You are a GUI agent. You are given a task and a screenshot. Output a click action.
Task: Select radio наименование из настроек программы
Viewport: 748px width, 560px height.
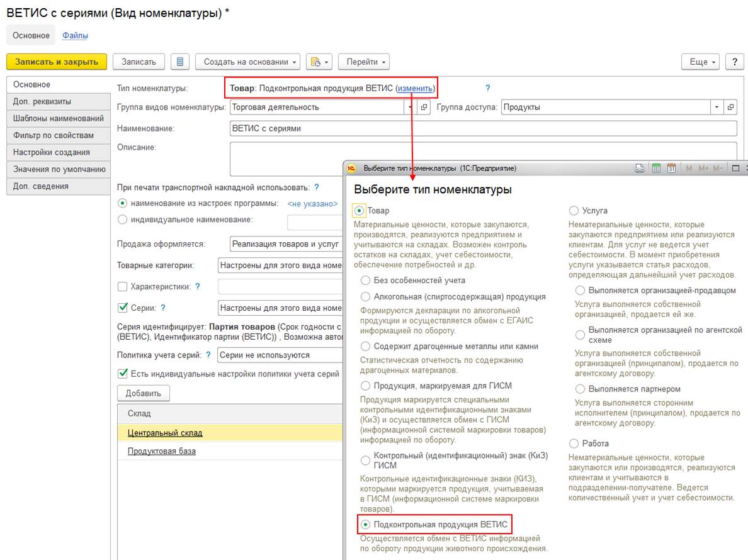coord(123,203)
